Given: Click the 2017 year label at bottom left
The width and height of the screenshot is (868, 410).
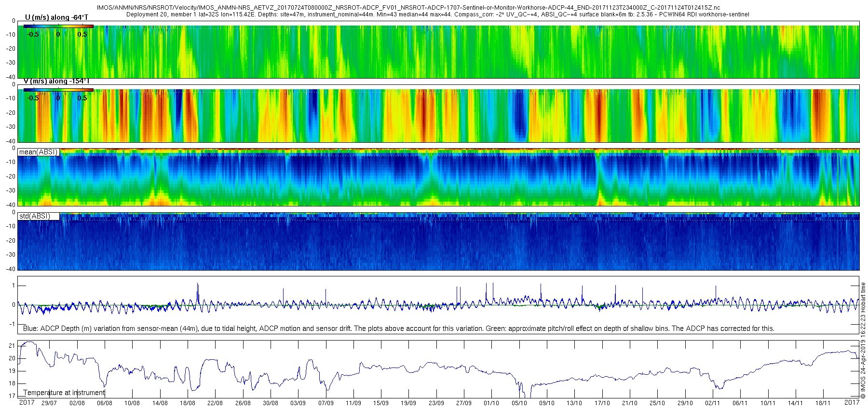Looking at the screenshot, I should click(x=27, y=402).
